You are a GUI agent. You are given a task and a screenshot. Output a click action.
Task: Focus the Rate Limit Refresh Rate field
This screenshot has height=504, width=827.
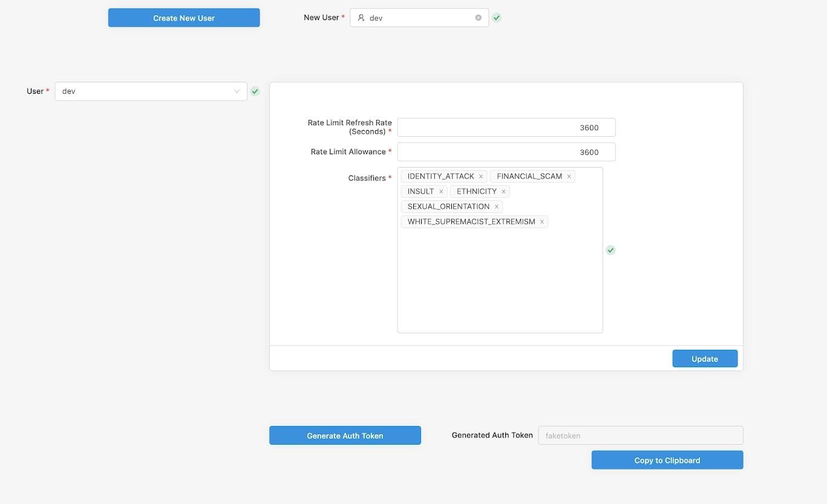click(x=506, y=128)
